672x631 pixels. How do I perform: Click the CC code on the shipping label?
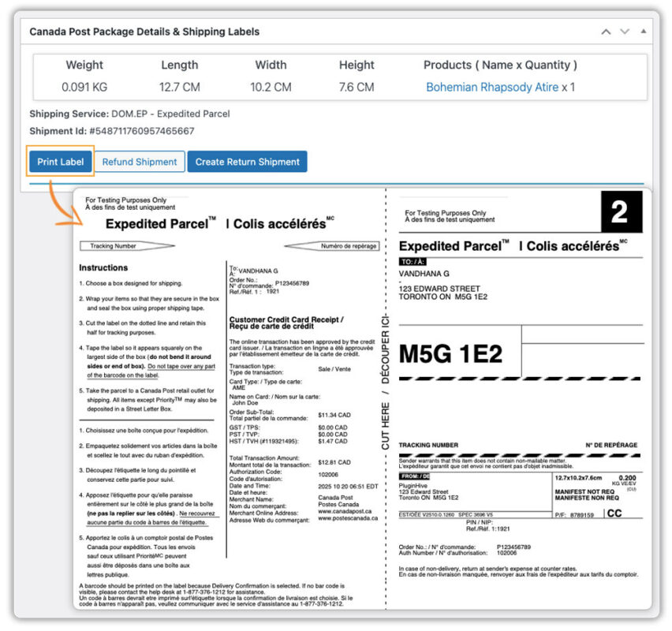pyautogui.click(x=614, y=513)
